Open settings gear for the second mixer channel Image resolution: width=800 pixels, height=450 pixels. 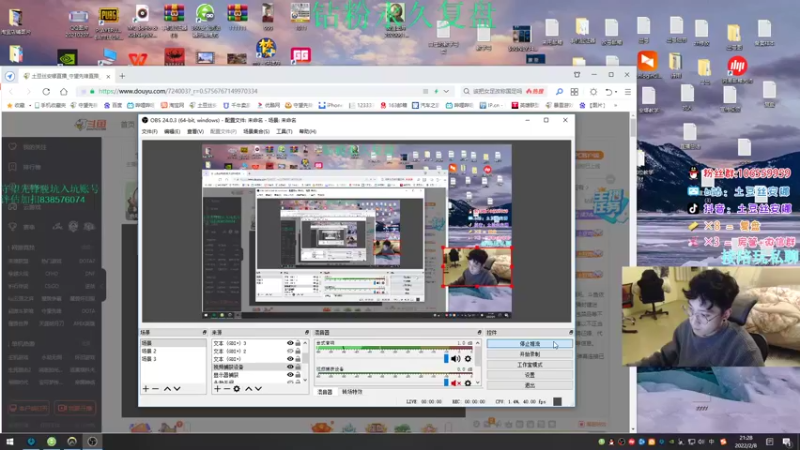[468, 383]
